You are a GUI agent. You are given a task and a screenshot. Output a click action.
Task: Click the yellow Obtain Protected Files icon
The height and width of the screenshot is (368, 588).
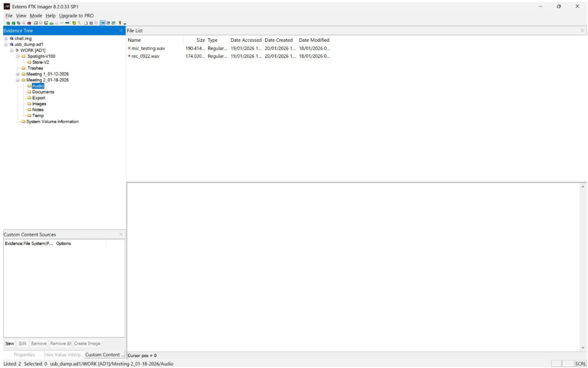coord(74,23)
